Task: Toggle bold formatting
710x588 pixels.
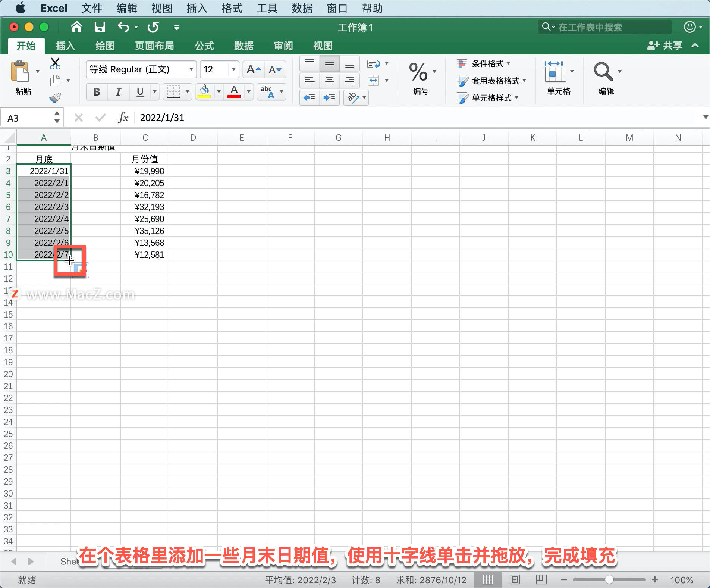Action: click(x=96, y=92)
